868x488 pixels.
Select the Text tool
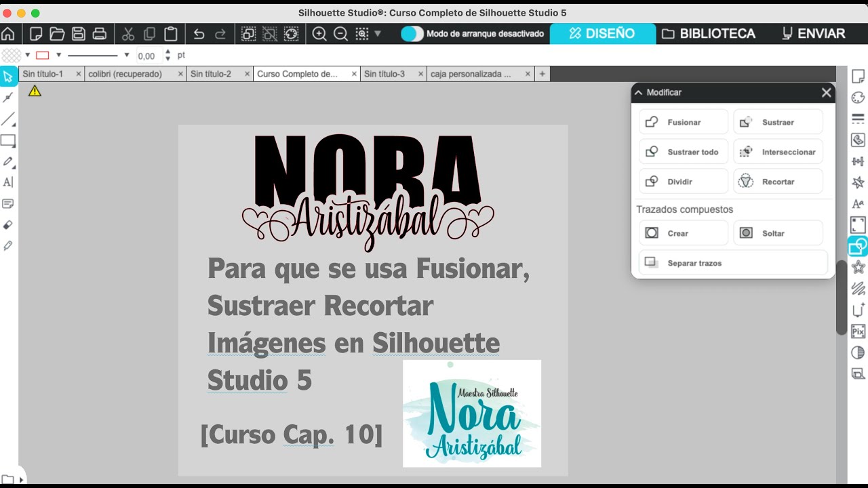tap(8, 182)
